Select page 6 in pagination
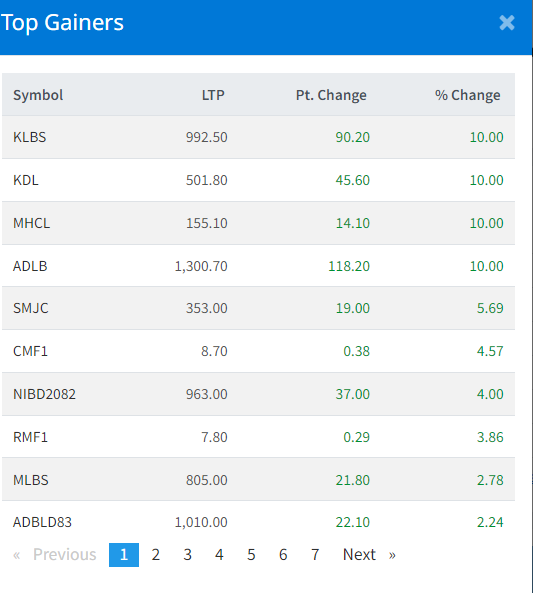 (283, 555)
